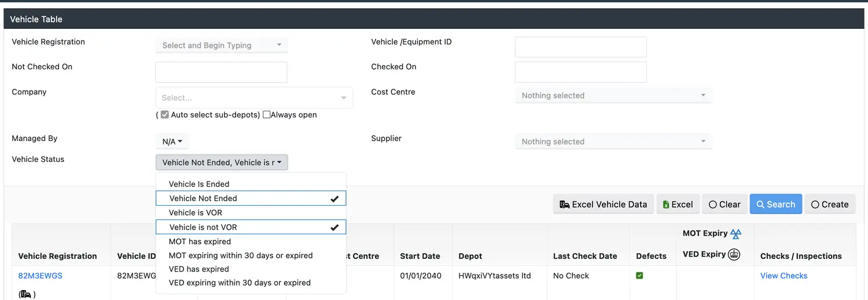Screen dimensions: 868x300
Task: Expand the Supplier dropdown
Action: pyautogui.click(x=613, y=142)
